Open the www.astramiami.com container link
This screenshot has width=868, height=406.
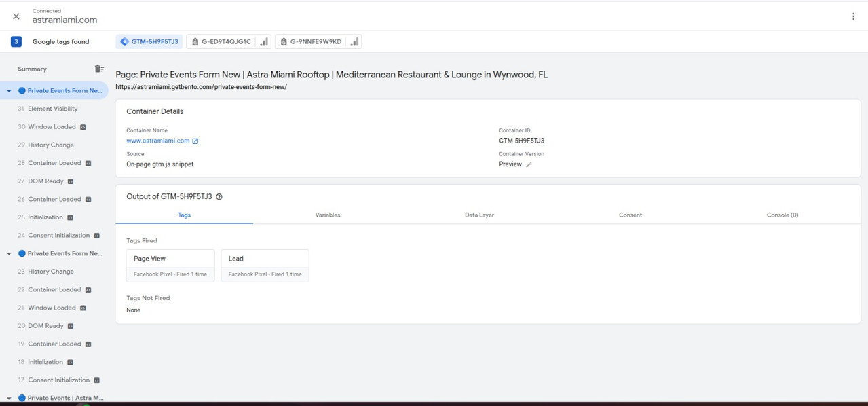point(158,141)
